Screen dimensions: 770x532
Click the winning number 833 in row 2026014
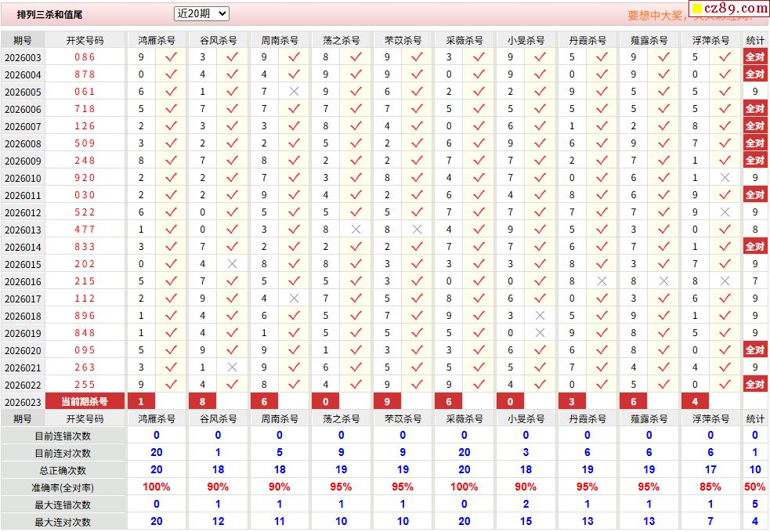[85, 247]
